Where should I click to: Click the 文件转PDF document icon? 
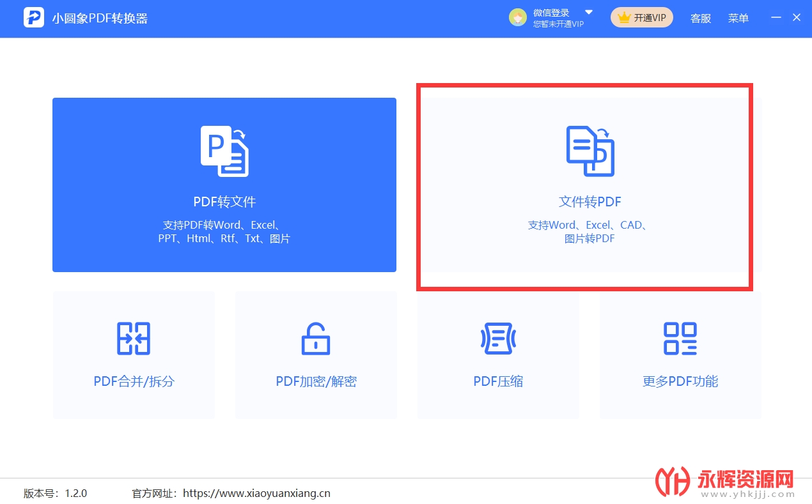pyautogui.click(x=589, y=151)
